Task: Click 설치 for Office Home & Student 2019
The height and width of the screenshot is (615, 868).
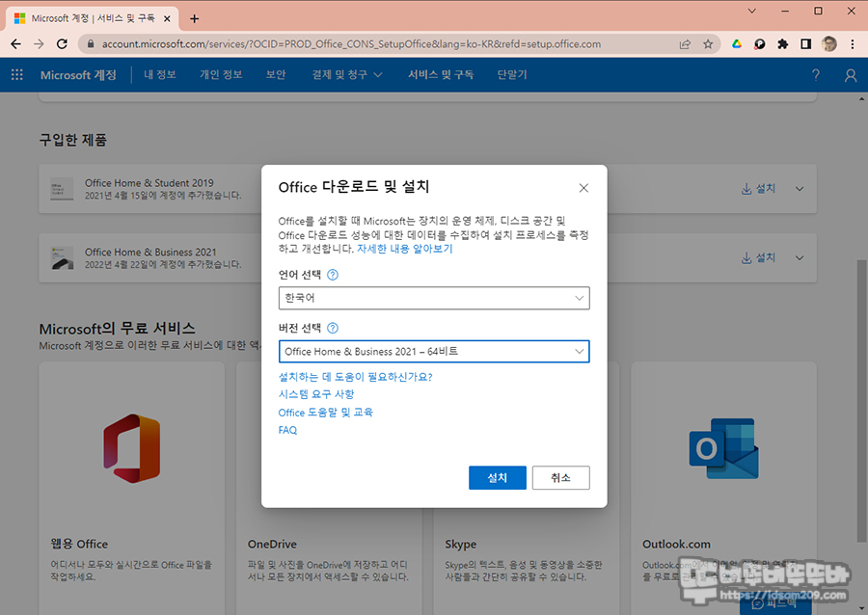Action: [x=758, y=189]
